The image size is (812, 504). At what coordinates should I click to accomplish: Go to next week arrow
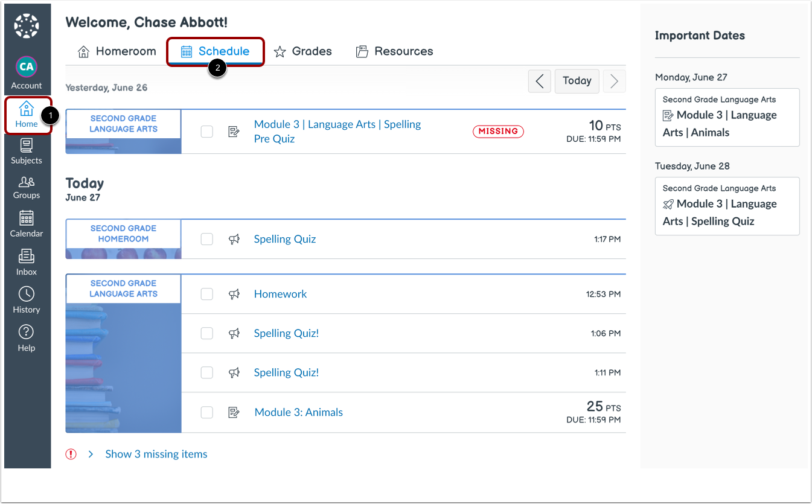(x=615, y=81)
